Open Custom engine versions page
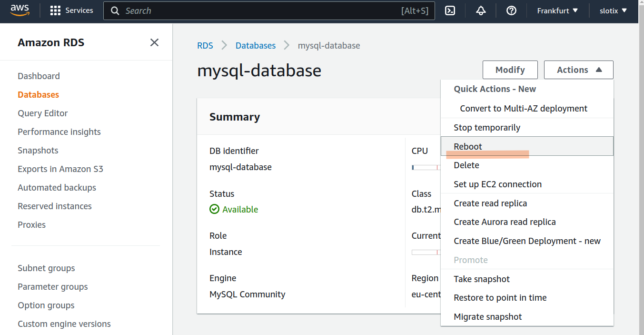Image resolution: width=644 pixels, height=335 pixels. [x=64, y=324]
